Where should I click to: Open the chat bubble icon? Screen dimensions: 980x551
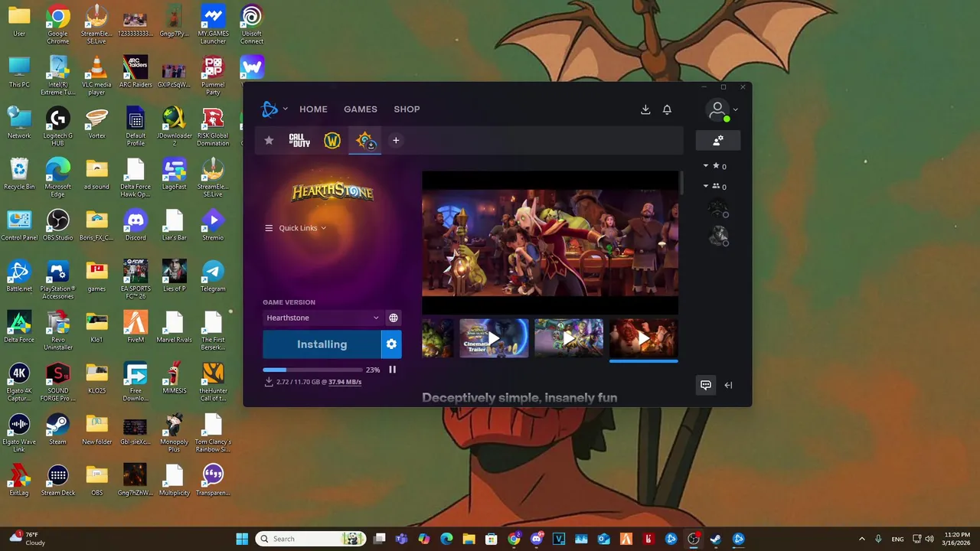coord(706,385)
